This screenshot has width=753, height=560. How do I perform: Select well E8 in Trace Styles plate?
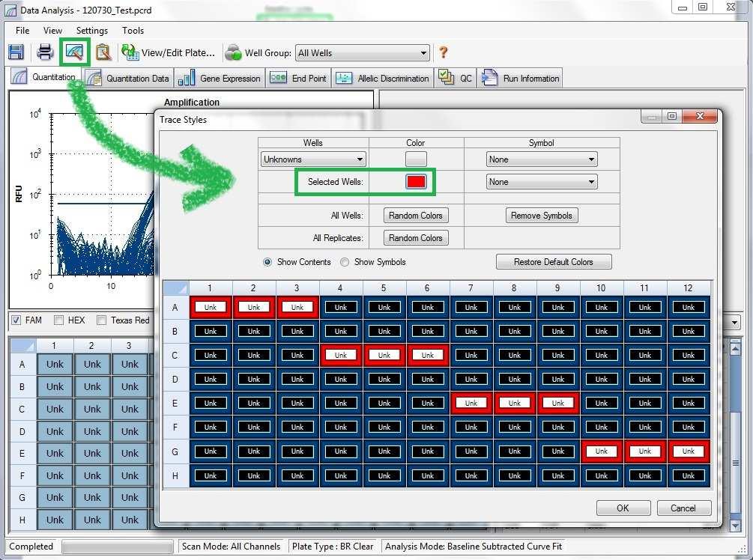[514, 403]
